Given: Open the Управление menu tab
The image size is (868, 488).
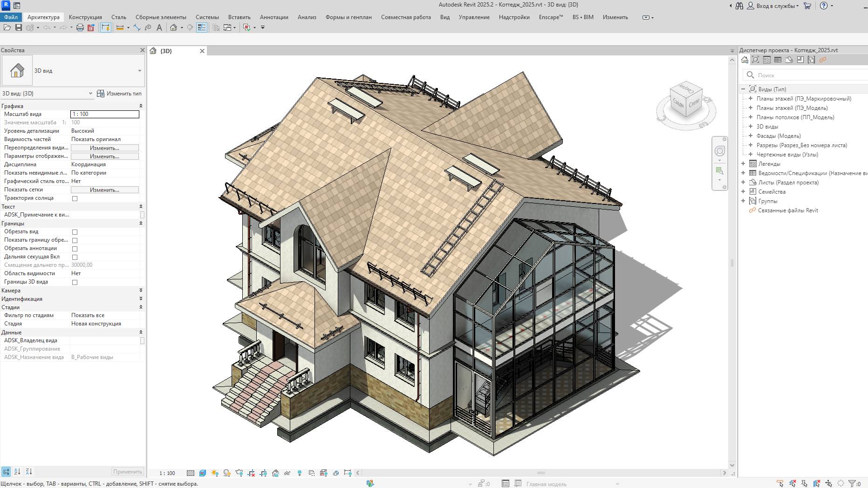Looking at the screenshot, I should tap(473, 17).
